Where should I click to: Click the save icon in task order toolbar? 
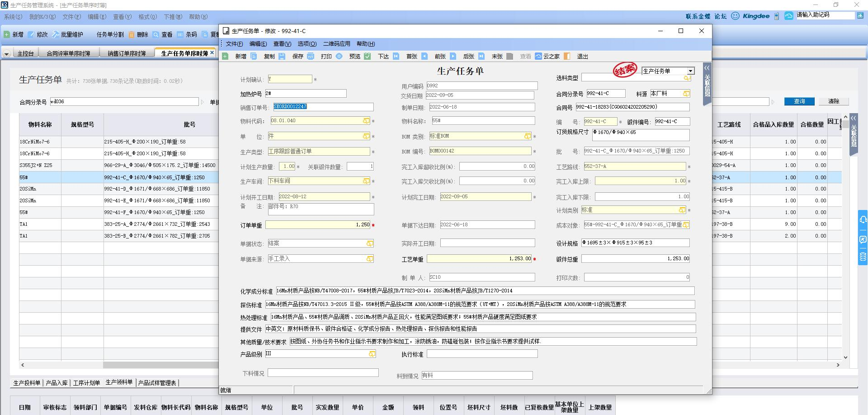282,57
